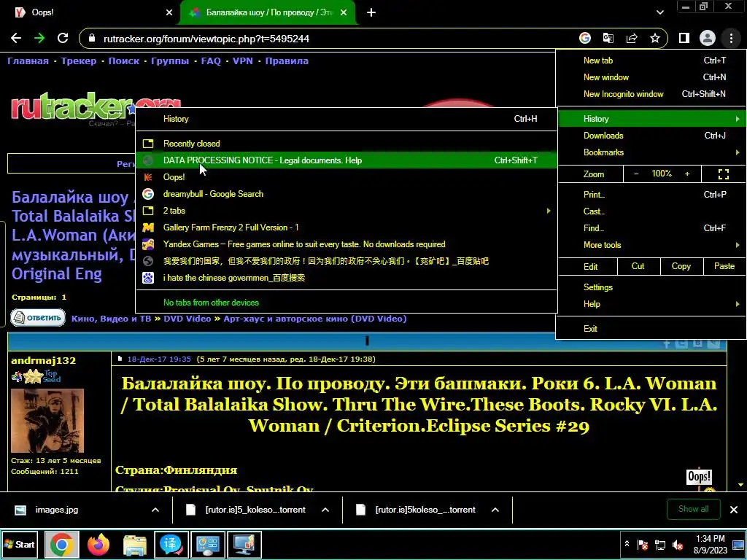The width and height of the screenshot is (747, 560).
Task: Reopen dreamybull - Google Search entry
Action: coord(347,194)
